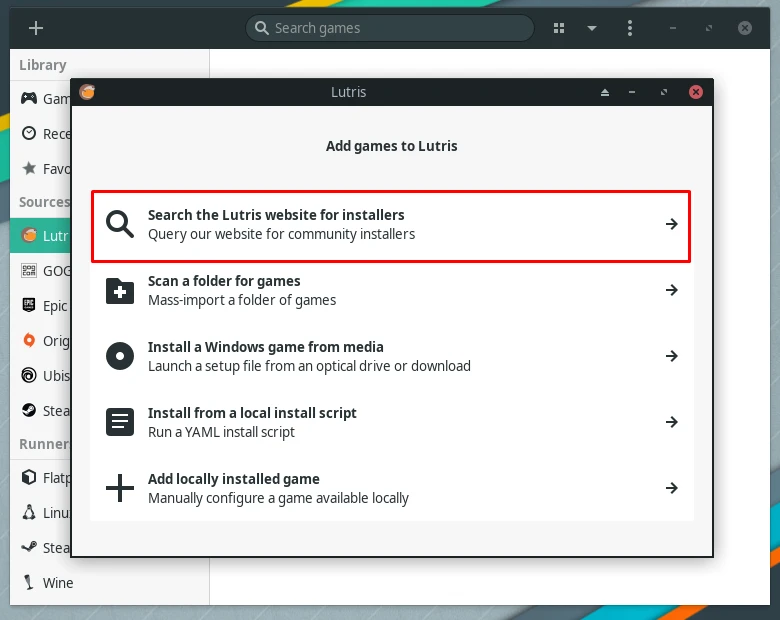
Task: Click the magnifier icon in Search games field
Action: (262, 28)
